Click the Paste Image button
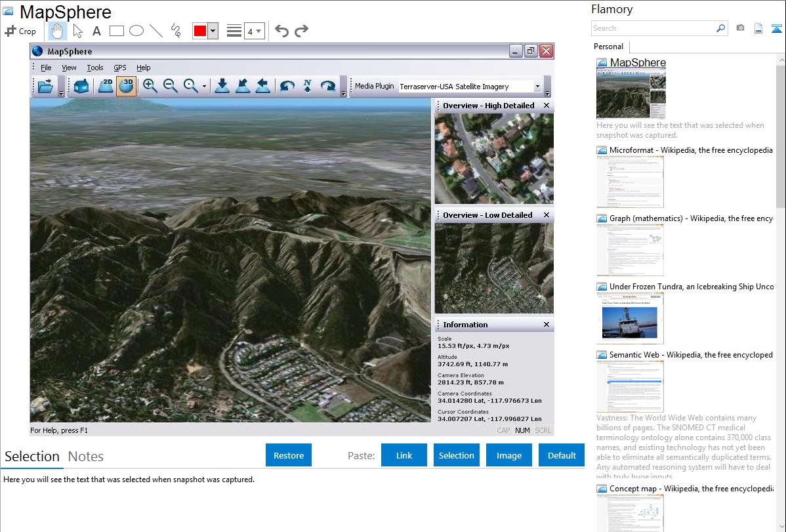The image size is (786, 532). point(508,455)
